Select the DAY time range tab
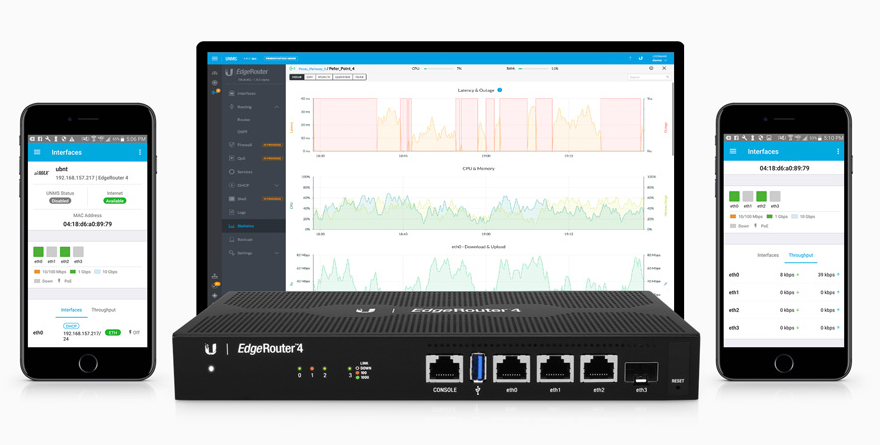Image resolution: width=880 pixels, height=445 pixels. coord(310,77)
